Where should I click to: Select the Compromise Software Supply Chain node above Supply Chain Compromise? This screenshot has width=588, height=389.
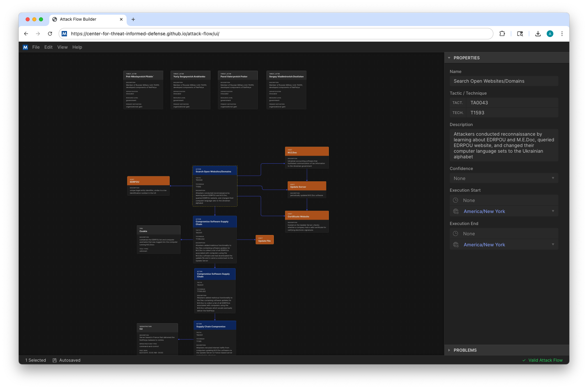pos(215,291)
